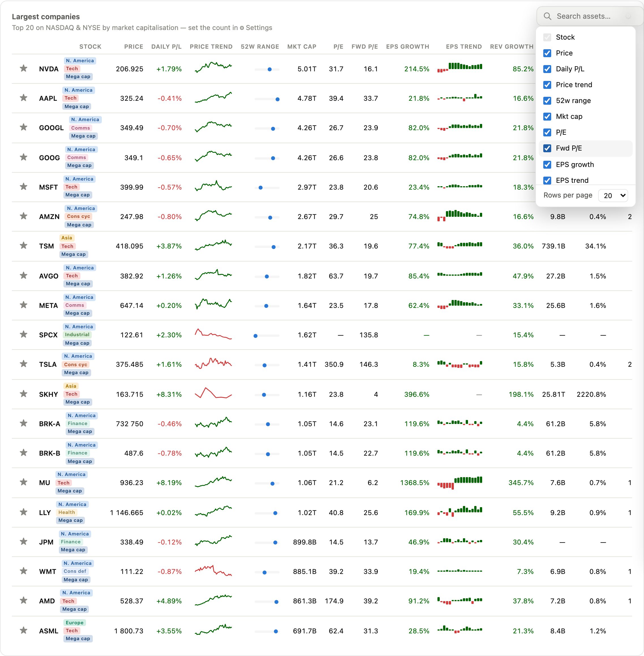
Task: Select the JPM ticker name
Action: click(46, 542)
